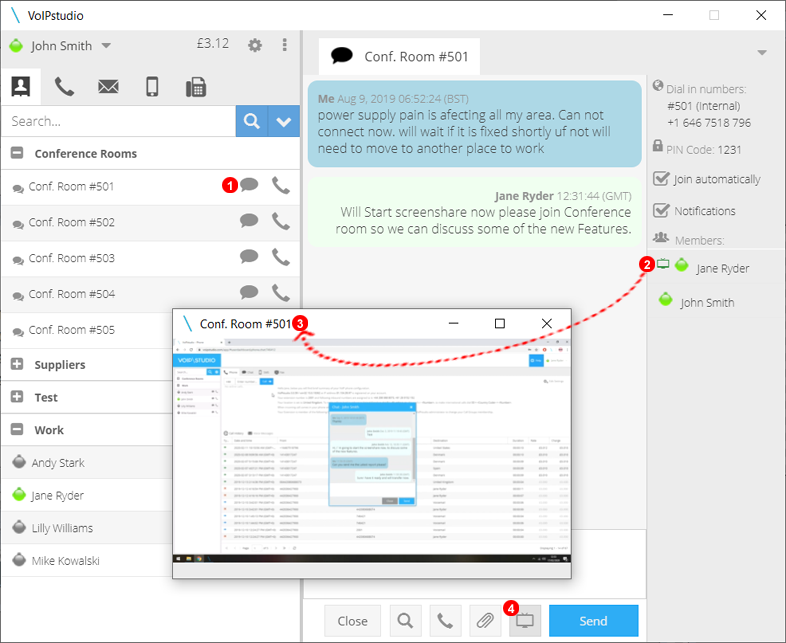This screenshot has height=643, width=786.
Task: Click John Smith green status icon
Action: tap(16, 46)
